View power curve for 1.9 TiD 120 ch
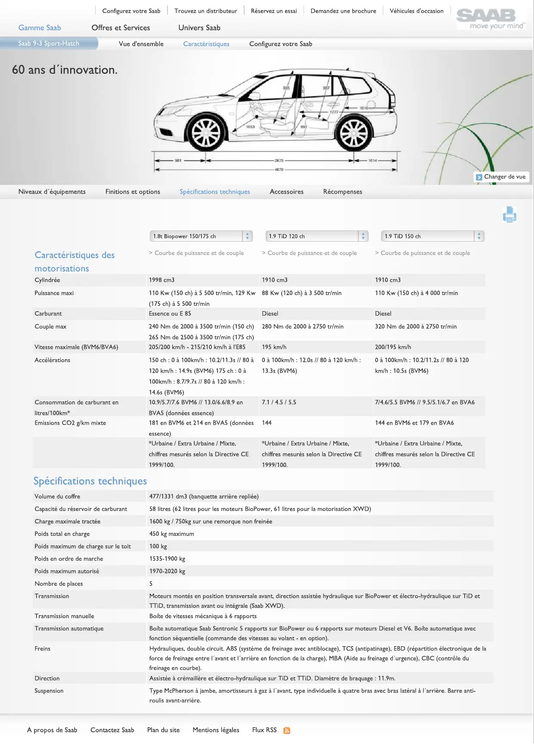The height and width of the screenshot is (756, 534). (x=312, y=253)
